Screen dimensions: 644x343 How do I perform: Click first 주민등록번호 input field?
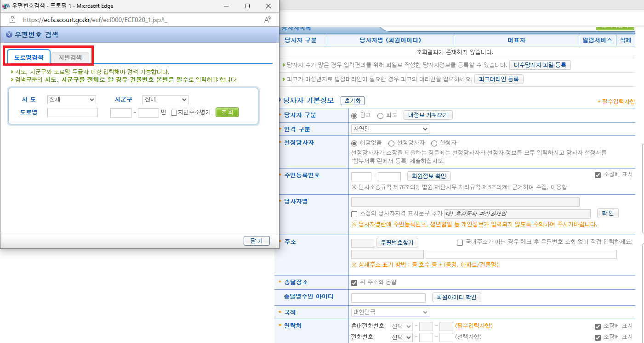point(361,176)
